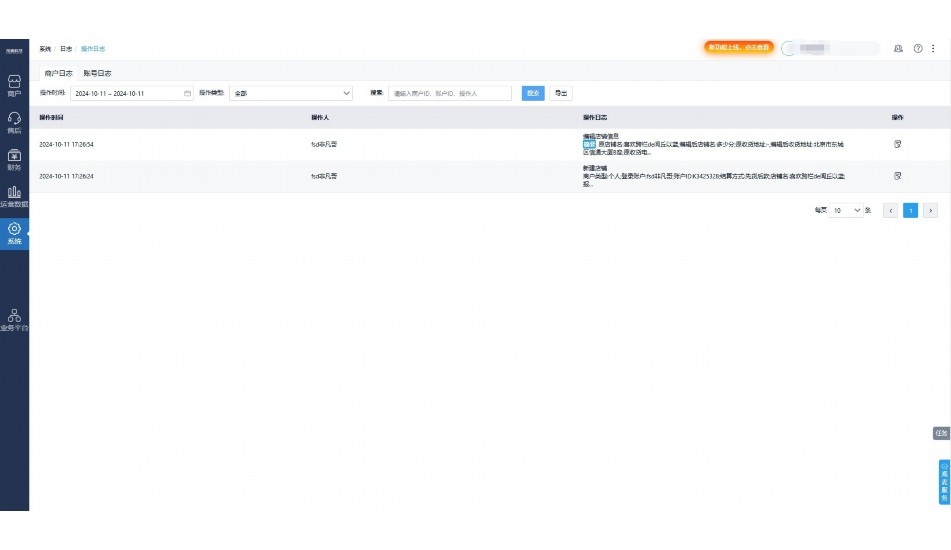Open the notifications icon in header
The height and width of the screenshot is (550, 951).
[x=898, y=48]
